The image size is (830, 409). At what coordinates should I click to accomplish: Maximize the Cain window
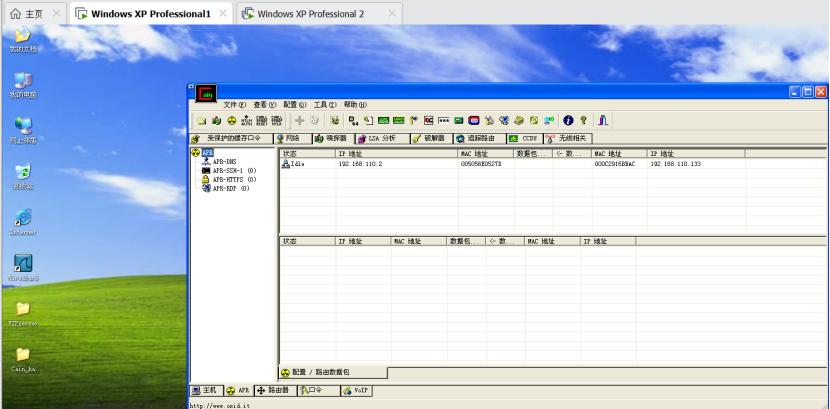pos(808,92)
